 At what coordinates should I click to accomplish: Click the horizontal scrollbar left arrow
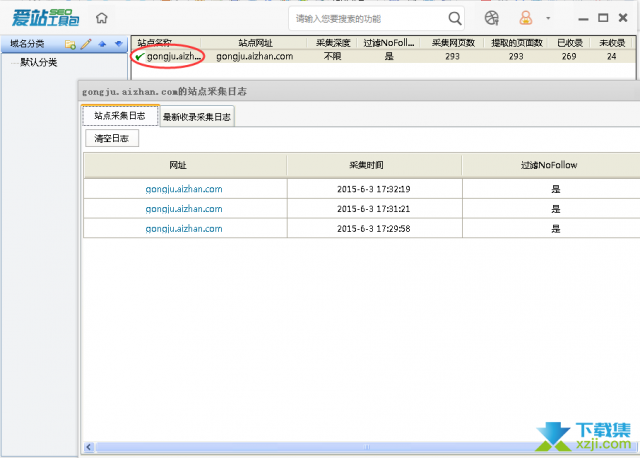[89, 447]
